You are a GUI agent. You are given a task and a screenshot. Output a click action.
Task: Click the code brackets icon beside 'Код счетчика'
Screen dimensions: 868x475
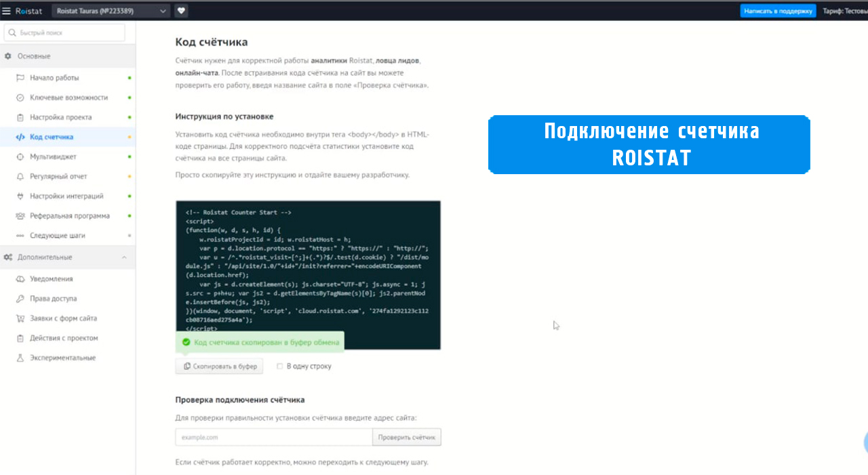tap(20, 137)
